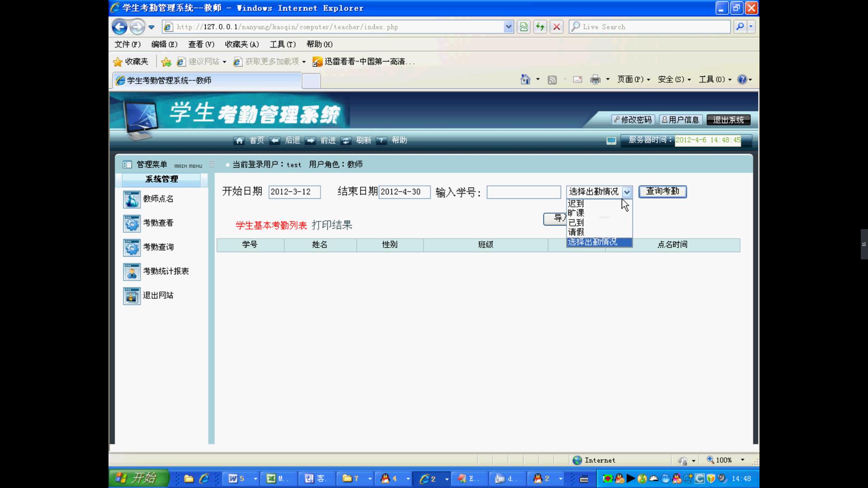The width and height of the screenshot is (868, 488).
Task: Click the 收藏夹 favorites star button
Action: click(131, 62)
